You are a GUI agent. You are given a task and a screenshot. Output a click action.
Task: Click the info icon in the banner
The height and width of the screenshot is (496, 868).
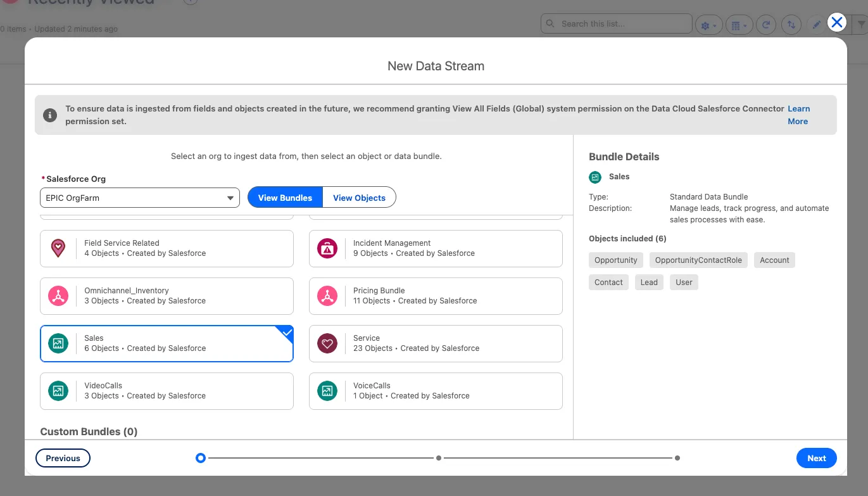coord(50,115)
